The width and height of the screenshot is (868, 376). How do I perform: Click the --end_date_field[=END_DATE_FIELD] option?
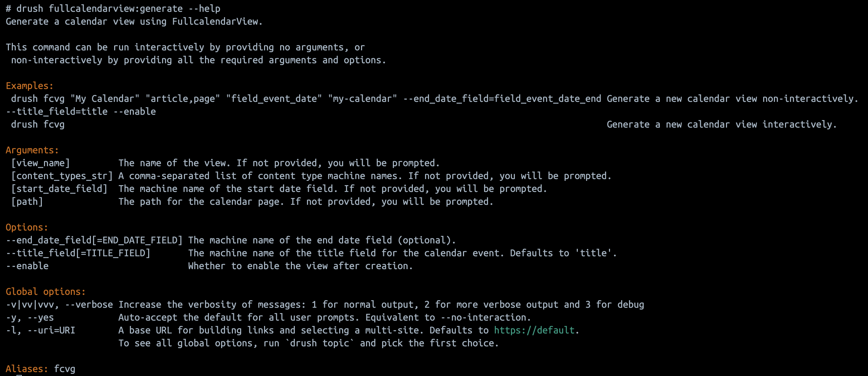point(94,240)
